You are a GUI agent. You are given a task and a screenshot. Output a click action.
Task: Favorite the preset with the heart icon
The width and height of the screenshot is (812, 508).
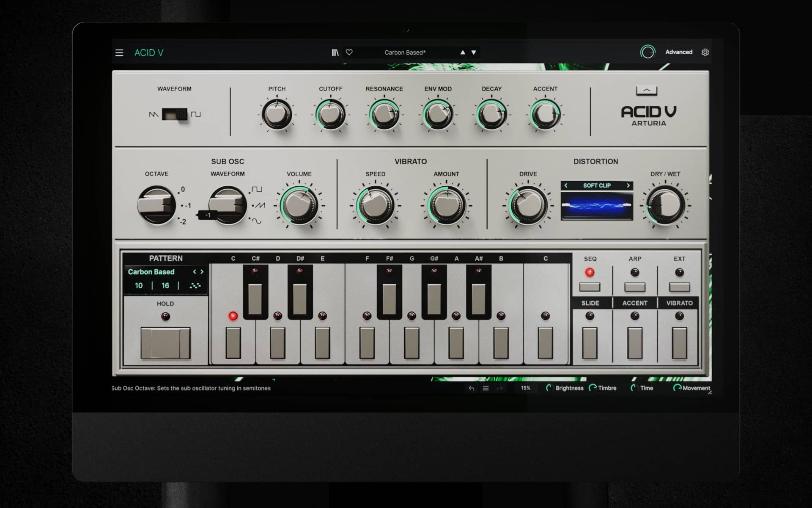(x=349, y=52)
